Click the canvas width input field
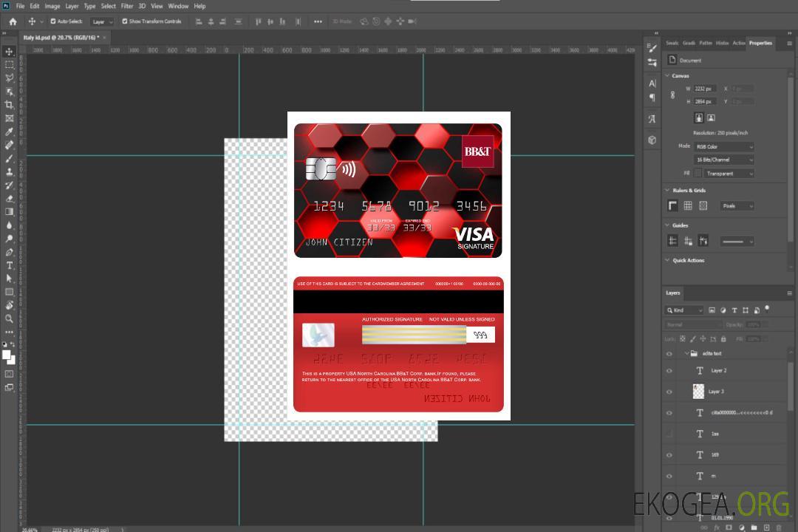This screenshot has width=798, height=532. (x=704, y=89)
